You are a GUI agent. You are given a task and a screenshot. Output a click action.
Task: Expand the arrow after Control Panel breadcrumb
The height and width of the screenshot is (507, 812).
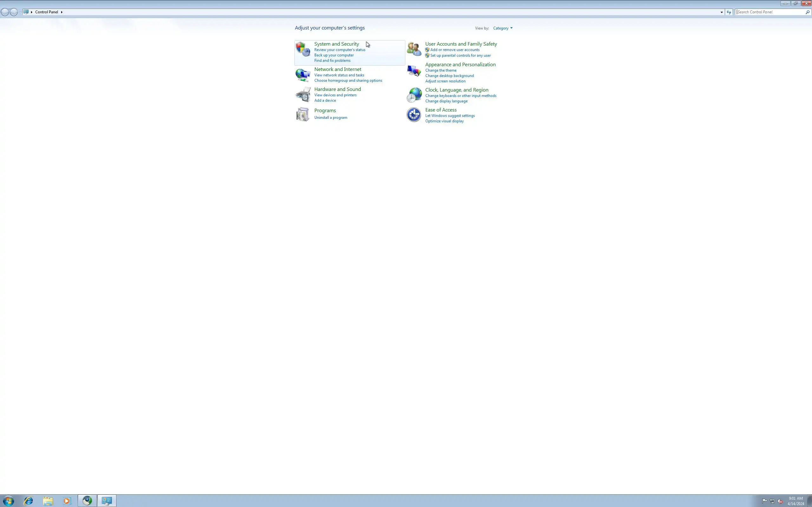(62, 12)
